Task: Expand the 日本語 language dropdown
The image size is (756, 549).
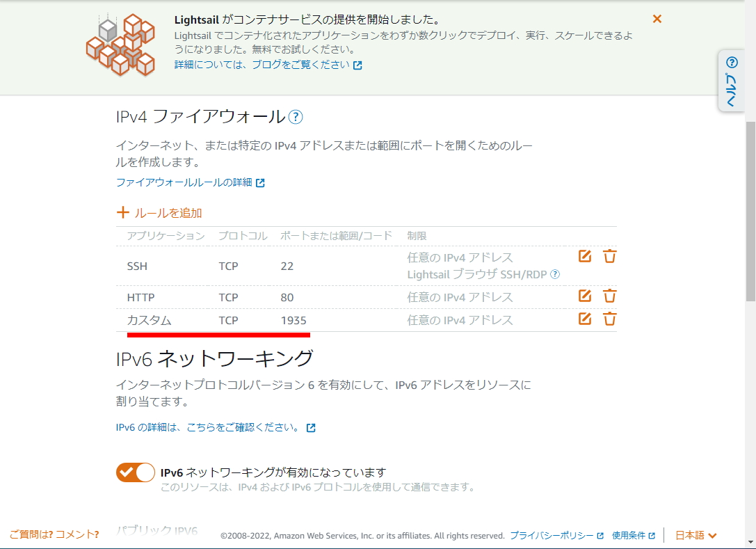Action: pyautogui.click(x=695, y=535)
